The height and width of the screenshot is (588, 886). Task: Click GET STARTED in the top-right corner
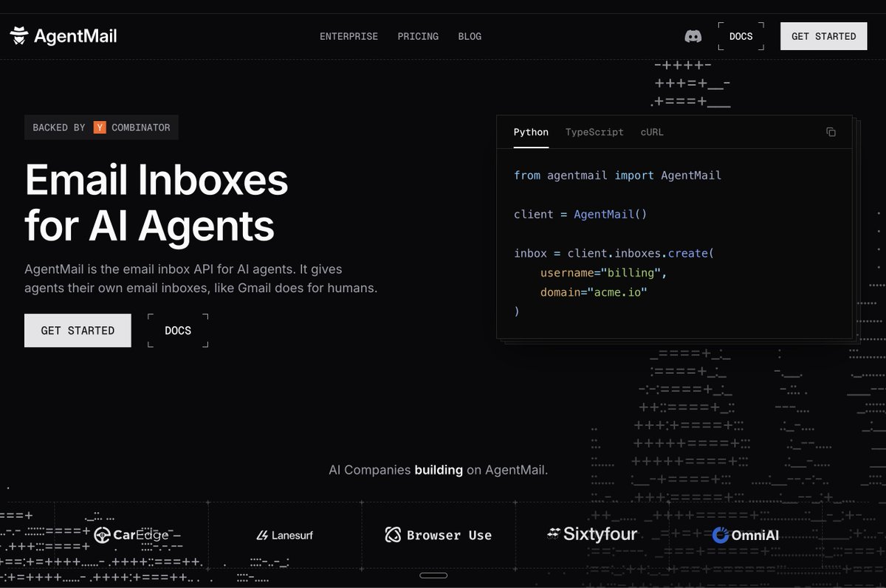pos(823,35)
